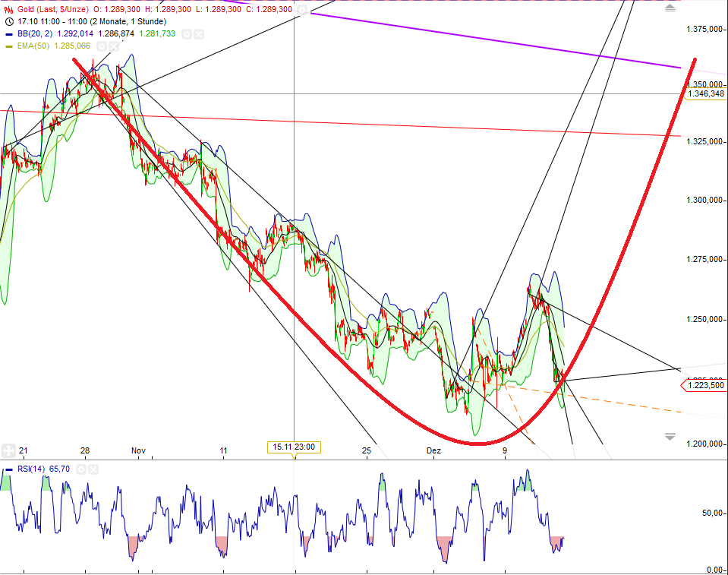This screenshot has height=575, width=728.
Task: Remove the RSI(14) indicator using its X button
Action: pos(93,469)
